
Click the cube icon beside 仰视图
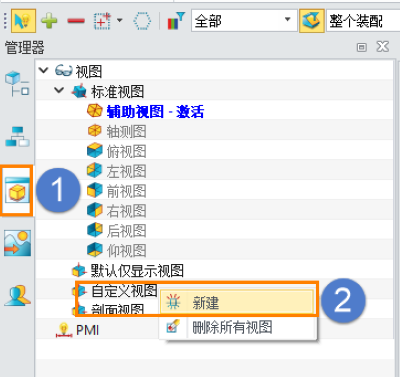(x=95, y=250)
